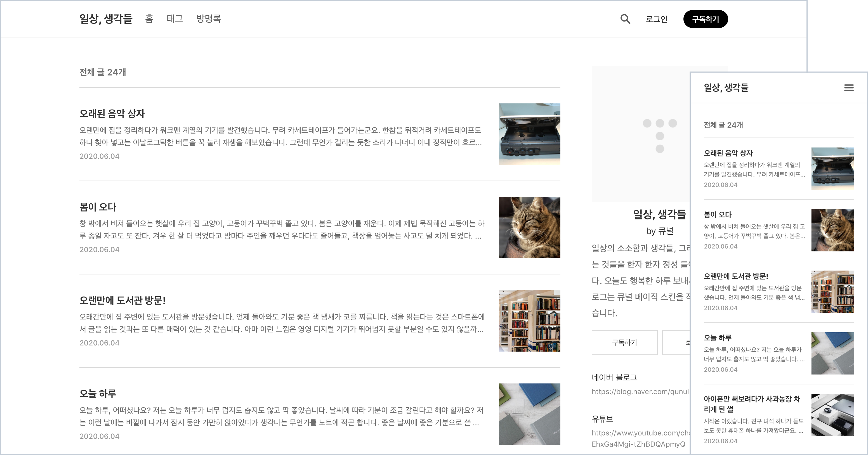
Task: Open the post 오랜만에 도서관 방문!
Action: pyautogui.click(x=122, y=300)
